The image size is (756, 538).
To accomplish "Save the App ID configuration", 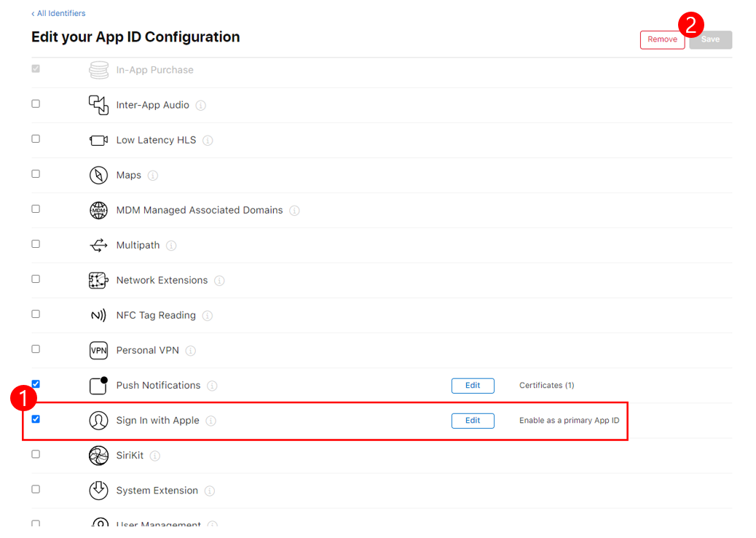I will (710, 39).
